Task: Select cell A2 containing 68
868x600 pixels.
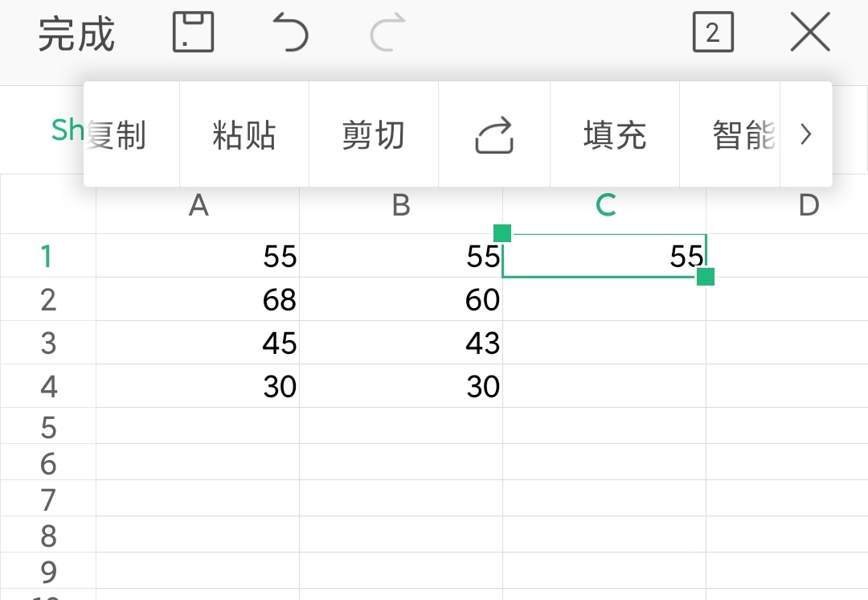Action: click(x=198, y=299)
